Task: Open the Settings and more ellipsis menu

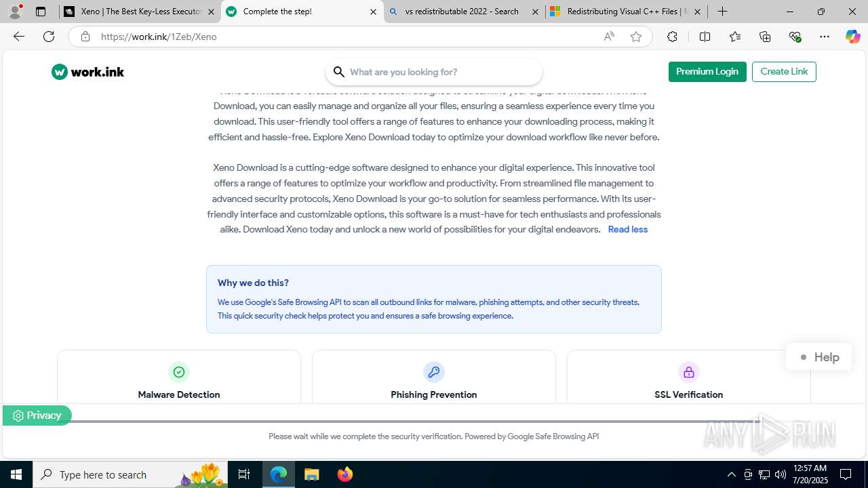Action: pyautogui.click(x=825, y=37)
